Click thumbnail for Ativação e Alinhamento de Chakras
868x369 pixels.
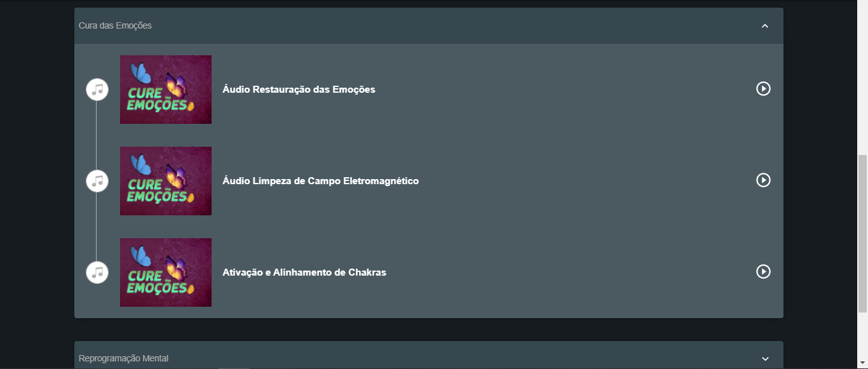point(166,272)
